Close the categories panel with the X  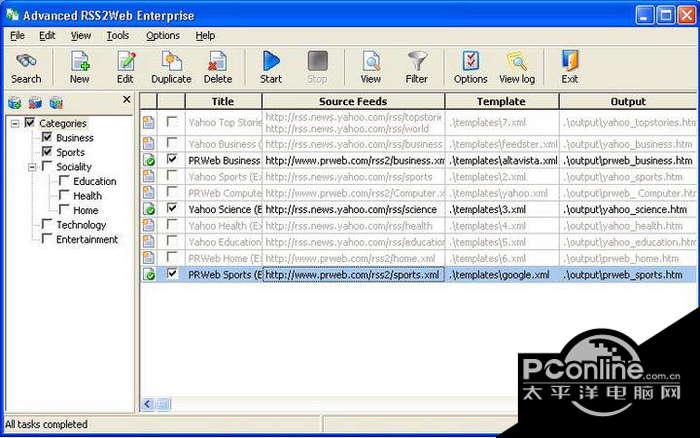point(127,99)
